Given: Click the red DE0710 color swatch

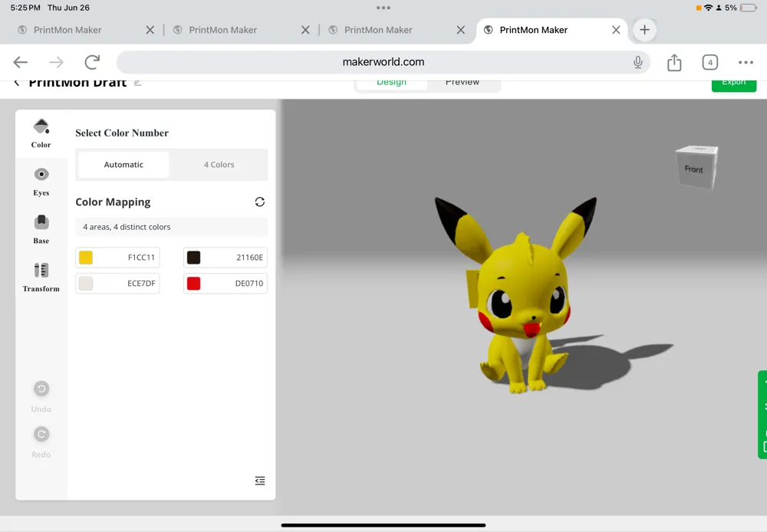Looking at the screenshot, I should tap(194, 283).
